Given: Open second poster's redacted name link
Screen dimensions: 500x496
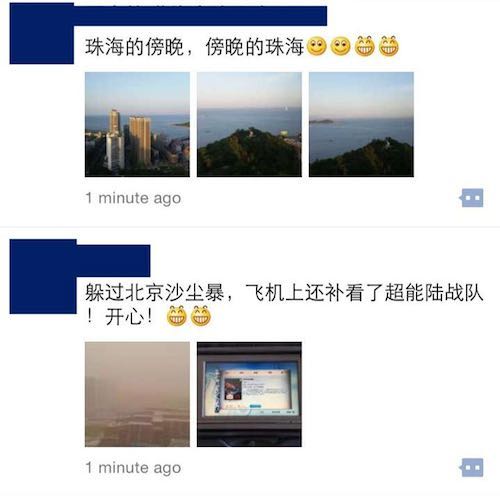Looking at the screenshot, I should pos(113,260).
